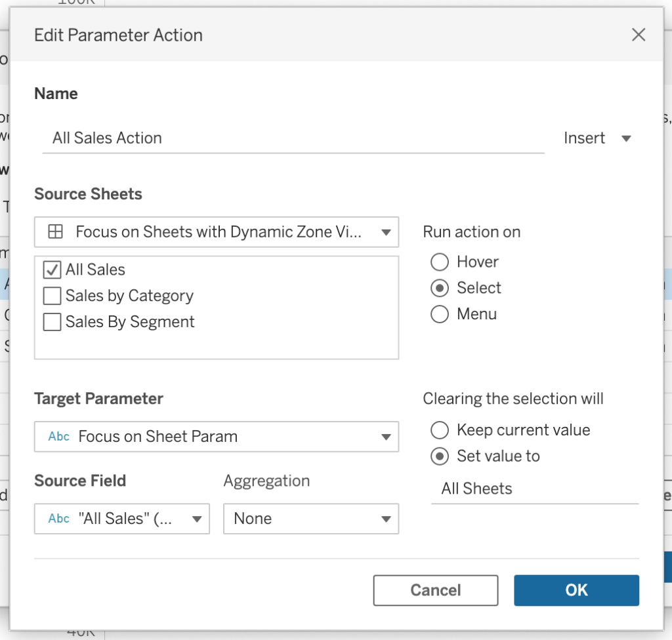Check the Sales by Category checkbox
The width and height of the screenshot is (672, 640).
pos(52,296)
